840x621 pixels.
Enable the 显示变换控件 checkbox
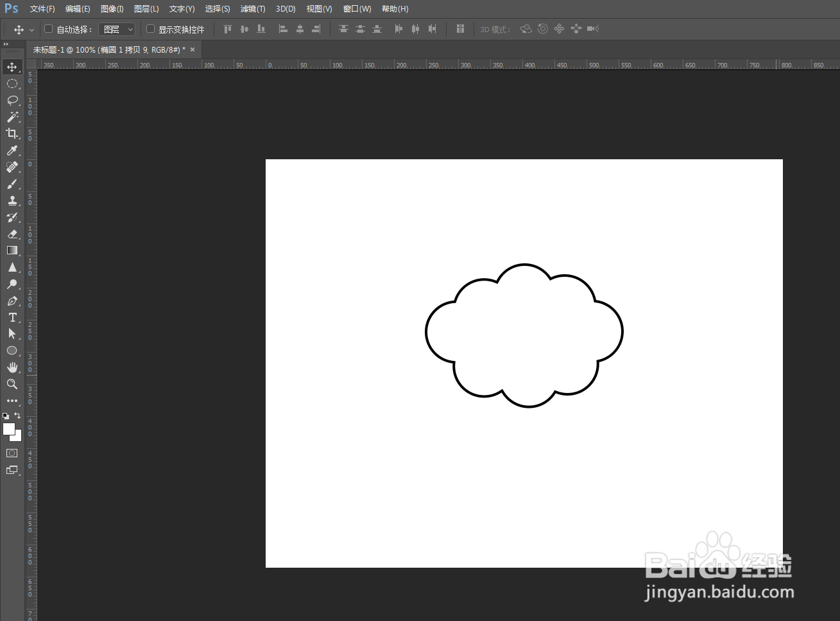click(150, 29)
